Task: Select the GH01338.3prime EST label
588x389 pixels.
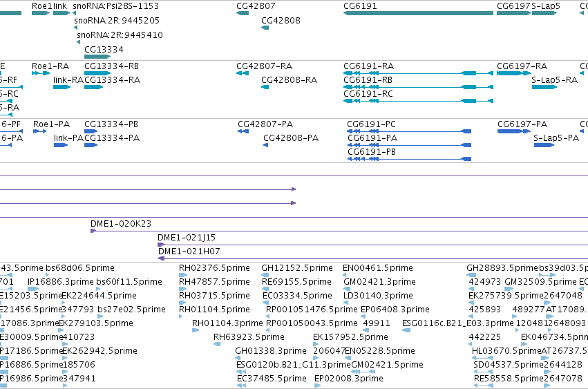Action: 271,351
